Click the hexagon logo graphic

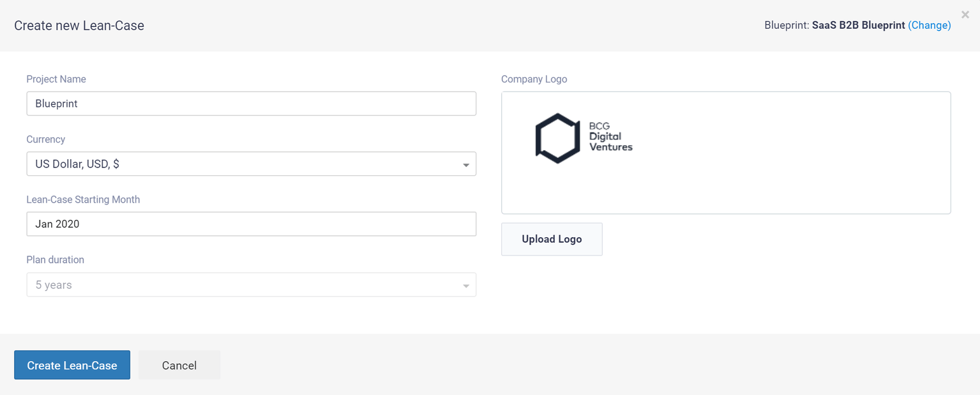[558, 137]
